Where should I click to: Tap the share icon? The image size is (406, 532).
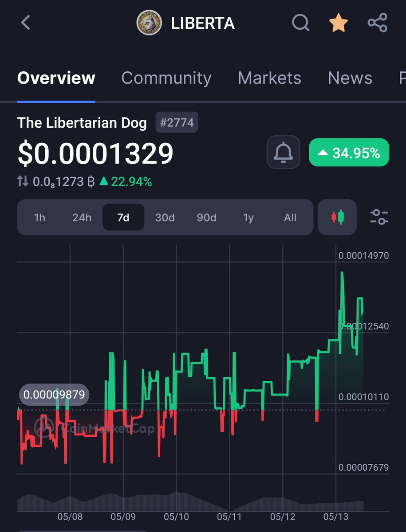pos(378,23)
